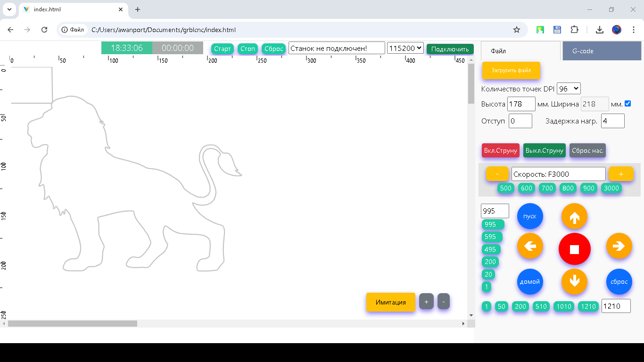Viewport: 644px width, 362px height.
Task: Zoom in canvas with gray plus button
Action: click(426, 302)
